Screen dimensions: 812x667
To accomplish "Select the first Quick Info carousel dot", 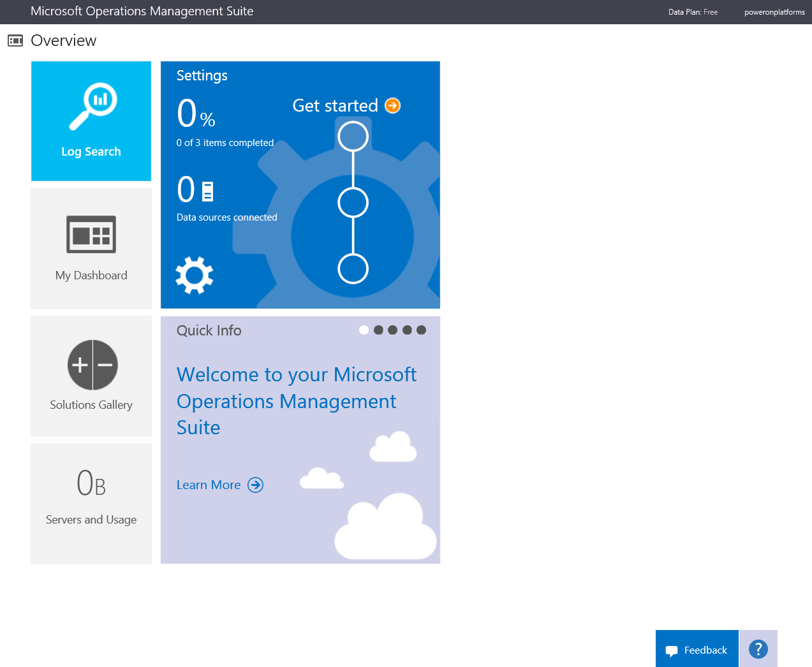I will 364,330.
